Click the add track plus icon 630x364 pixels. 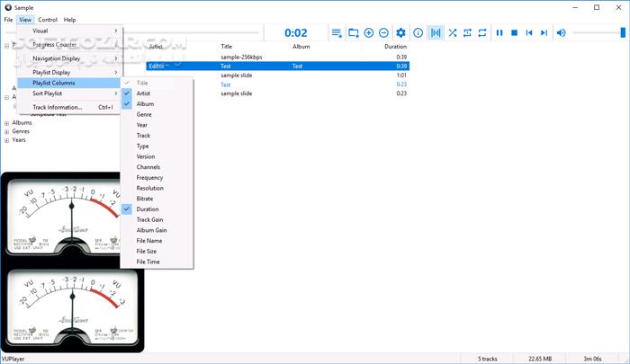tap(369, 33)
